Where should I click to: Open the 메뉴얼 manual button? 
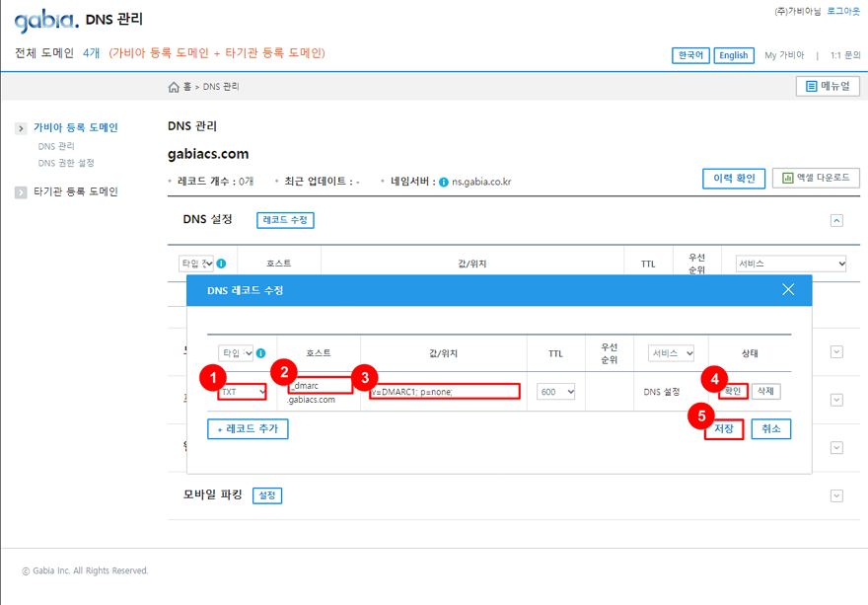point(828,87)
